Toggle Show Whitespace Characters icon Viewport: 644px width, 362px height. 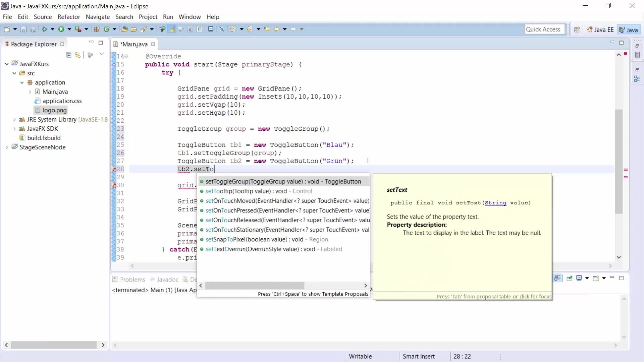pyautogui.click(x=200, y=29)
